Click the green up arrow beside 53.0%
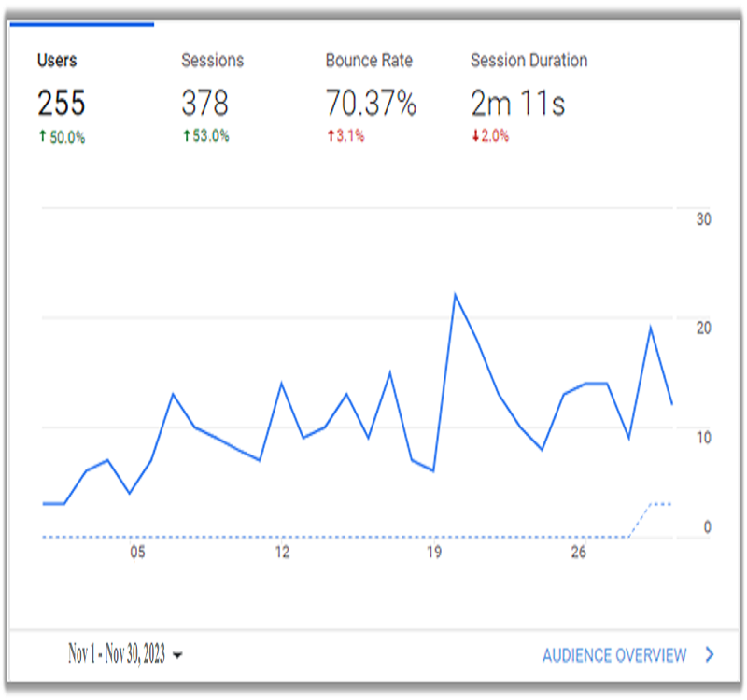Image resolution: width=747 pixels, height=700 pixels. click(x=186, y=137)
